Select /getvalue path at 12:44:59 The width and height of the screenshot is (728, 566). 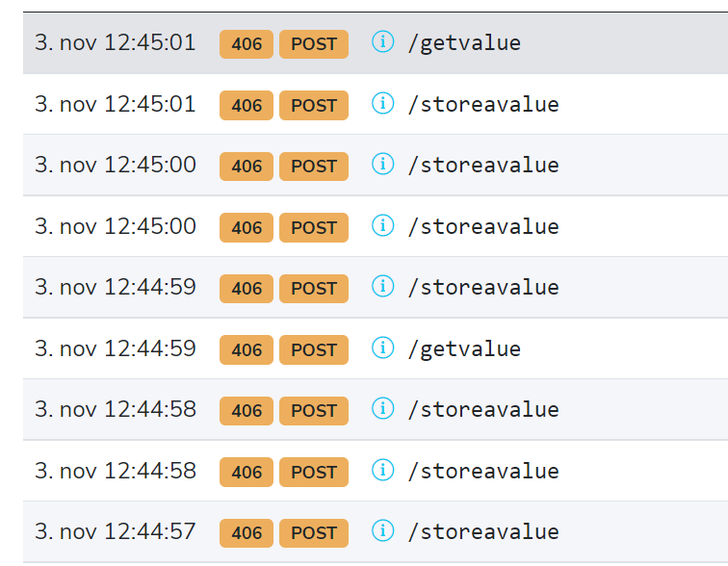coord(464,348)
